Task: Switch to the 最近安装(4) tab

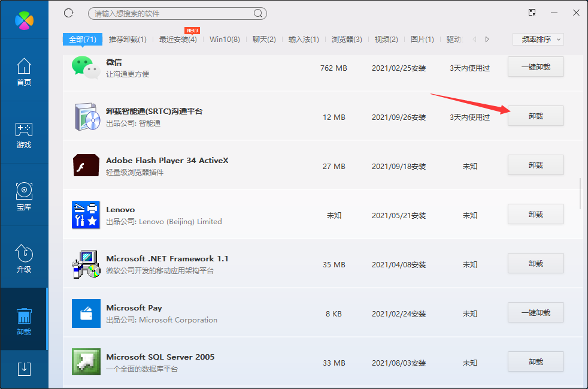Action: 178,39
